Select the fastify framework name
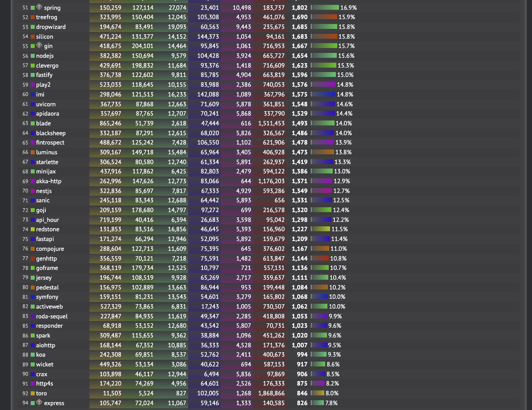The width and height of the screenshot is (532, 410). coord(44,75)
